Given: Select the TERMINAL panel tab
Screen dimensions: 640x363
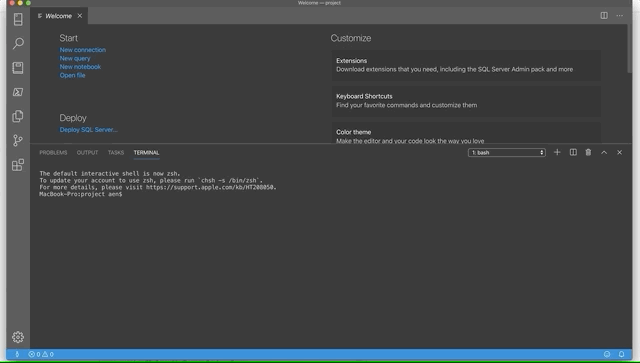Looking at the screenshot, I should pyautogui.click(x=146, y=152).
